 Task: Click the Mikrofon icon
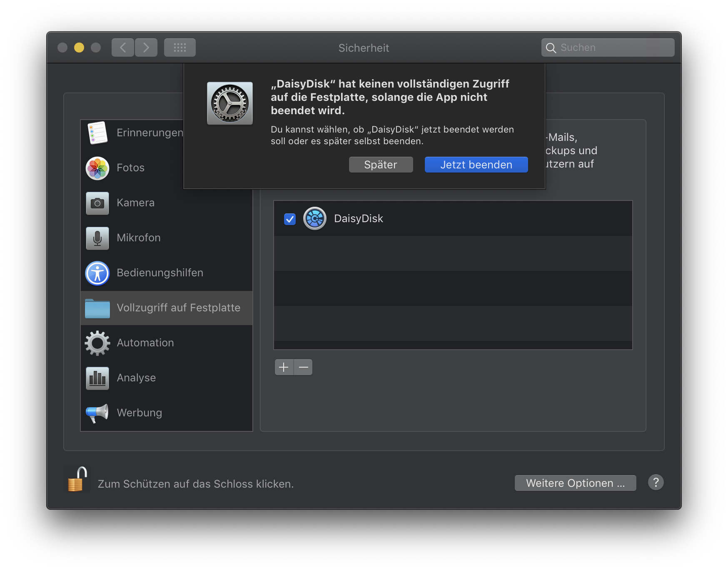coord(97,238)
